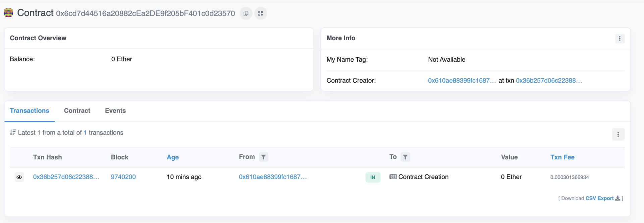Click the contract identicon avatar
This screenshot has width=644, height=223.
8,13
